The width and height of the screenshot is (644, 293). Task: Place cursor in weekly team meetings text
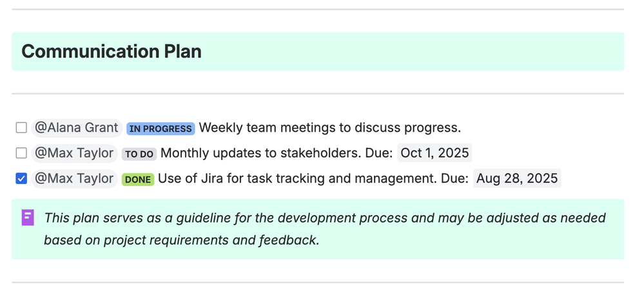click(330, 128)
